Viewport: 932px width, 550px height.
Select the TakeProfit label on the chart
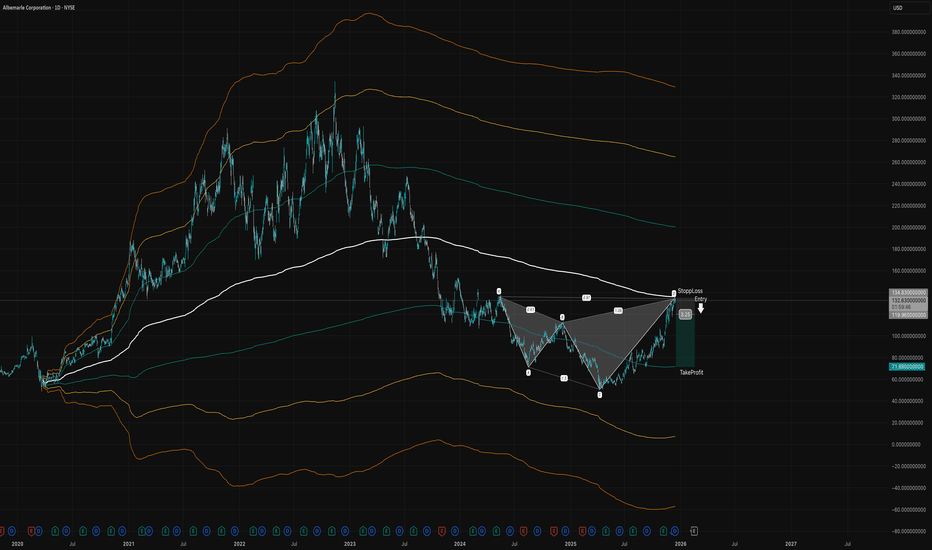coord(691,373)
